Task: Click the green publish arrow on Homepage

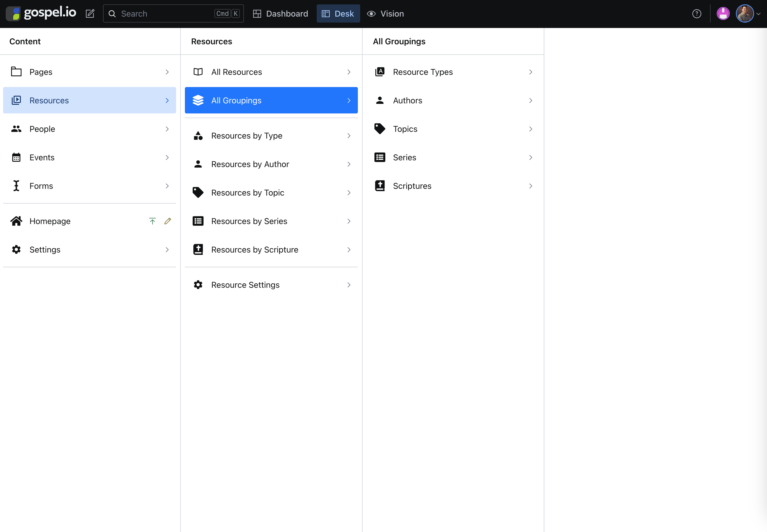Action: [x=152, y=221]
